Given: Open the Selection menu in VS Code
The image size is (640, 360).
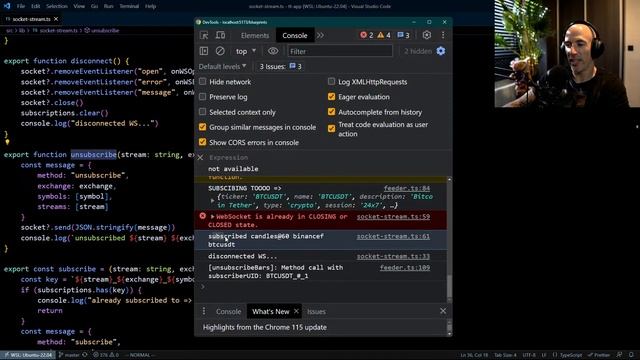Looking at the screenshot, I should click(57, 6).
